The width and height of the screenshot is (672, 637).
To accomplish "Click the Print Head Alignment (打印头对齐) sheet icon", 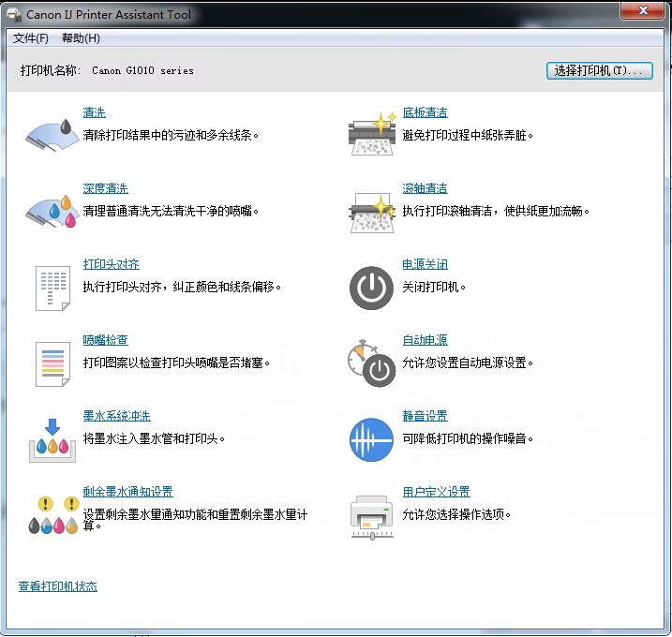I will click(52, 288).
